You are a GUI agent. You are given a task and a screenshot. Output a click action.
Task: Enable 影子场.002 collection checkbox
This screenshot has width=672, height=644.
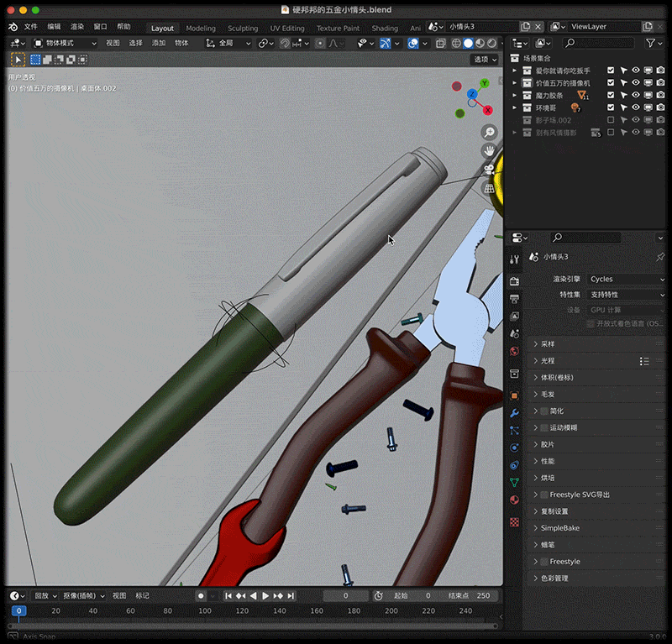click(611, 120)
